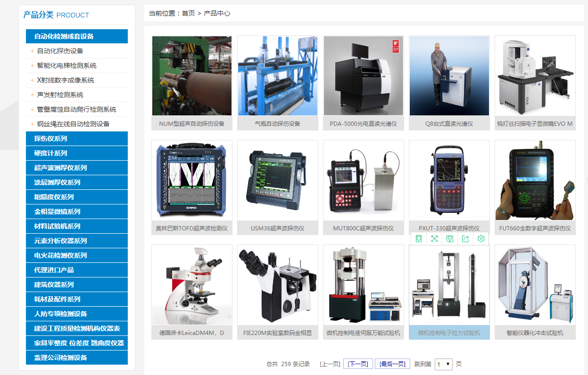The width and height of the screenshot is (588, 375).
Task: Open FUT660全数字超声波探伤仪 product photo
Action: tap(535, 180)
